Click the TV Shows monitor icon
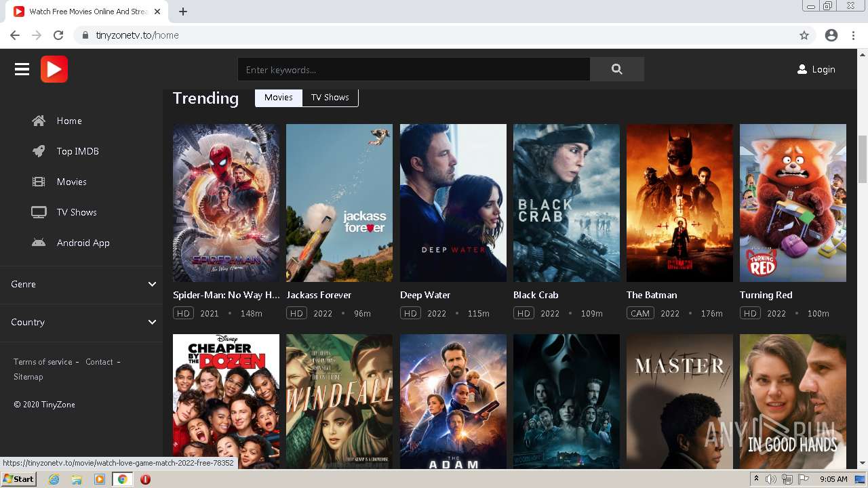The width and height of the screenshot is (868, 488). 39,212
